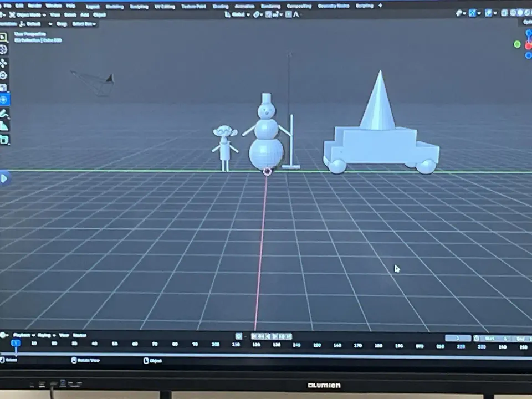Screen dimensions: 532x399
Task: Play the animation forward
Action: click(274, 336)
